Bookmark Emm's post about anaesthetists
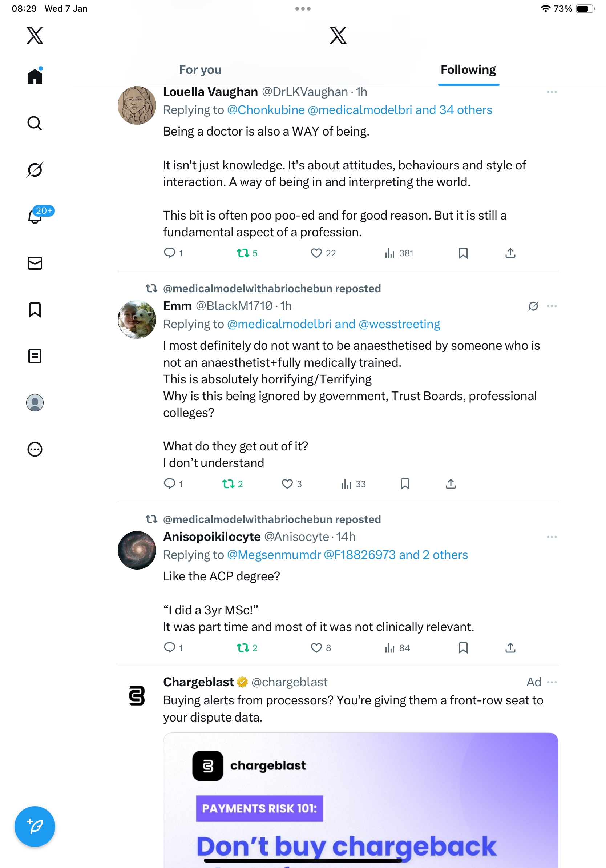 405,484
